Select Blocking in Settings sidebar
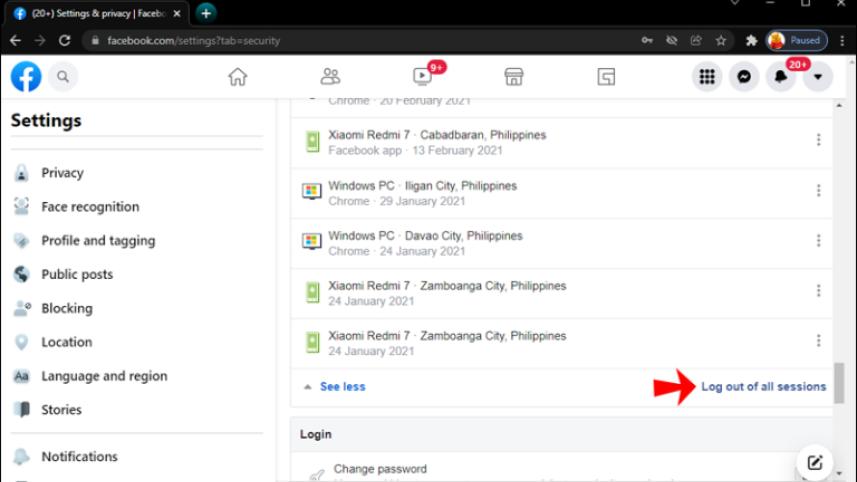857x482 pixels. tap(66, 308)
